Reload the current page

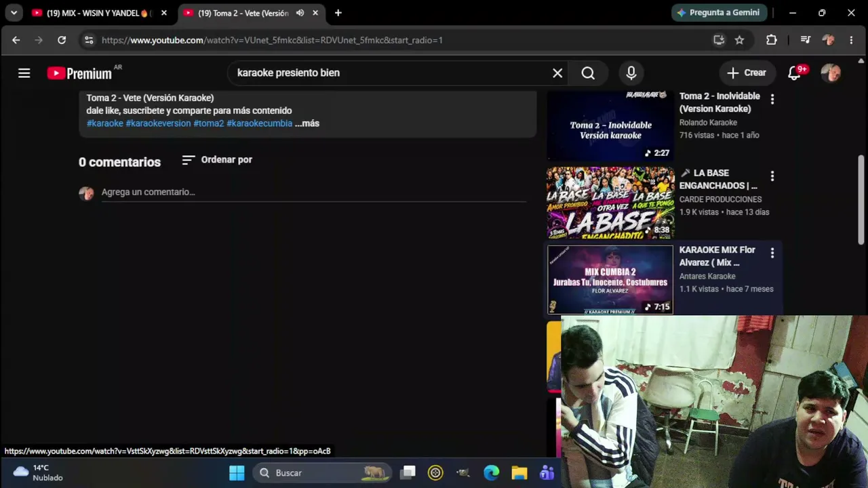(x=62, y=40)
